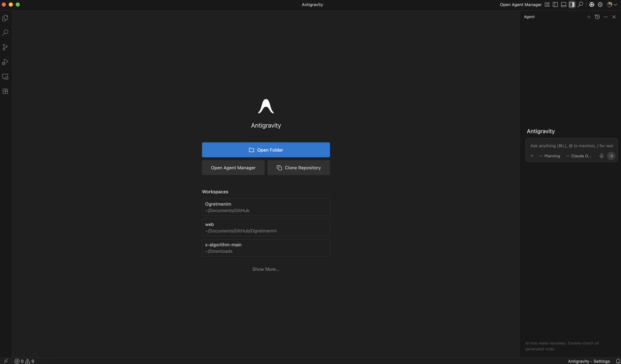
Task: Open the Search view in activity bar
Action: tap(5, 33)
